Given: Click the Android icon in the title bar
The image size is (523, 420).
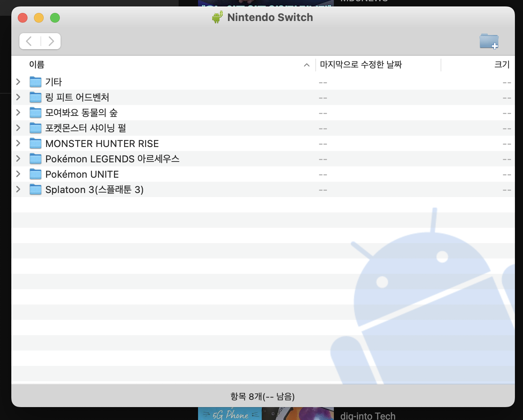Looking at the screenshot, I should pyautogui.click(x=217, y=17).
